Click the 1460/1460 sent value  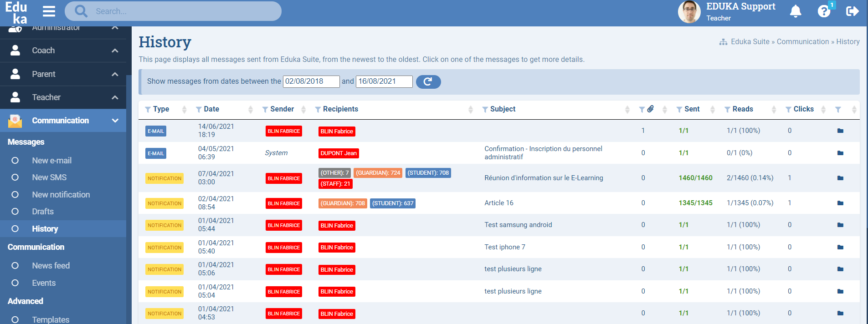point(695,178)
